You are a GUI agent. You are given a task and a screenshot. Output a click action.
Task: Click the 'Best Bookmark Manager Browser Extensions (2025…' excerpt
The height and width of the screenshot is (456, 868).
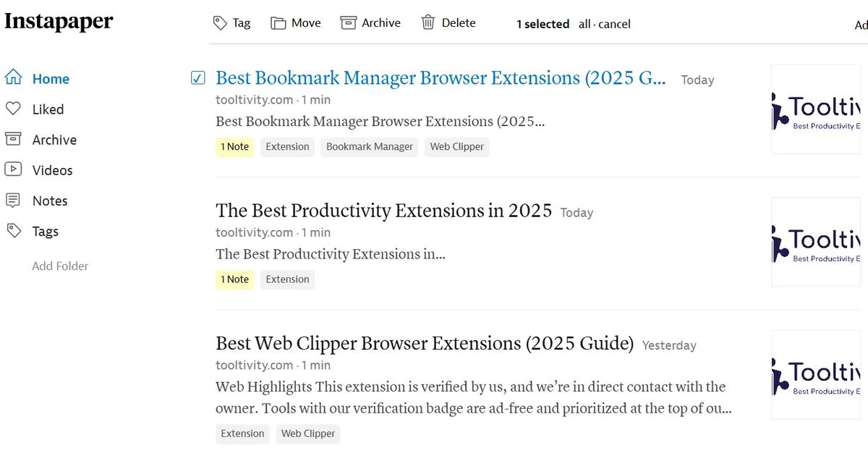(x=380, y=121)
